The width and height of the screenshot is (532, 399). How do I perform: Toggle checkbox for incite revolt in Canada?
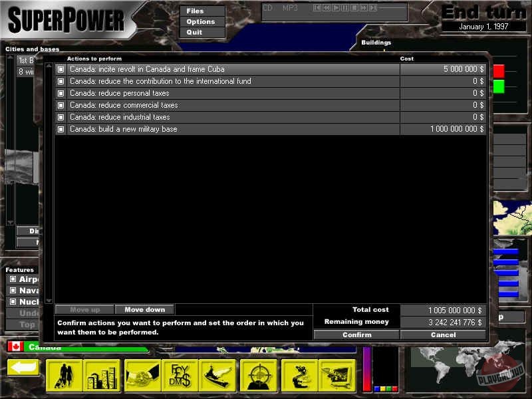pyautogui.click(x=61, y=69)
